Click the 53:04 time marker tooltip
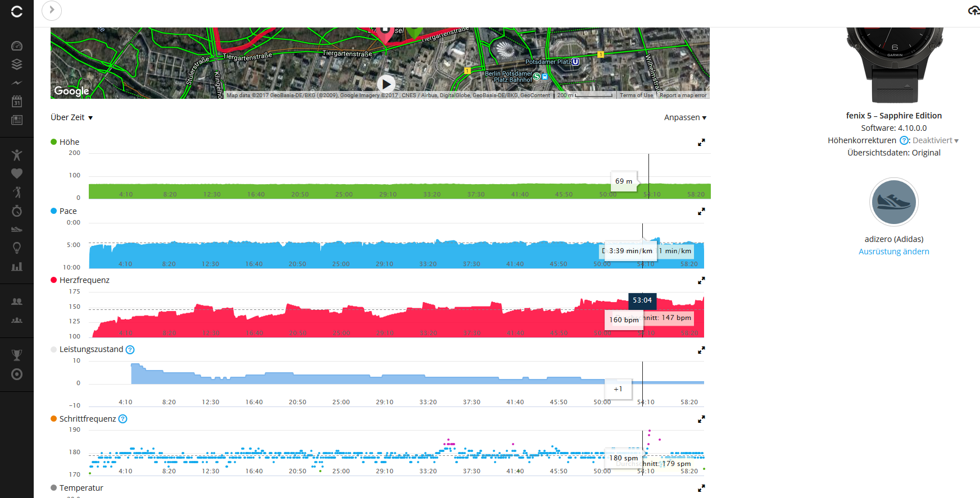 [642, 300]
